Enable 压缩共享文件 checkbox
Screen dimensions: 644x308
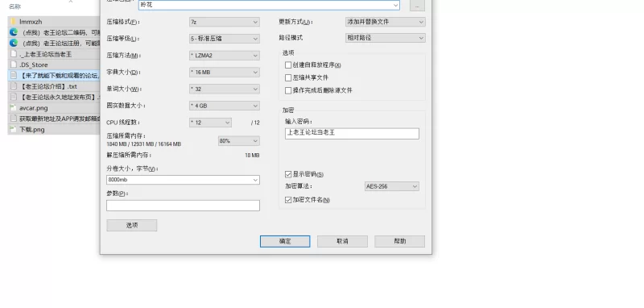click(x=288, y=77)
